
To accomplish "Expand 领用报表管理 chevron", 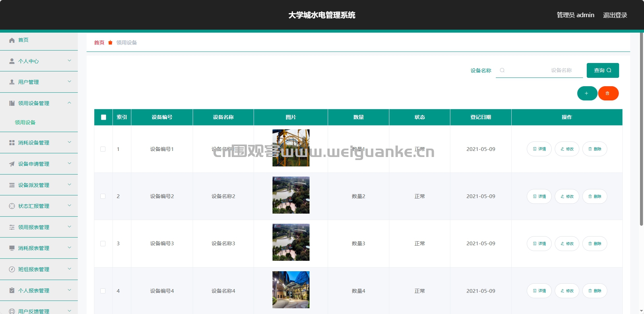I will tap(69, 227).
